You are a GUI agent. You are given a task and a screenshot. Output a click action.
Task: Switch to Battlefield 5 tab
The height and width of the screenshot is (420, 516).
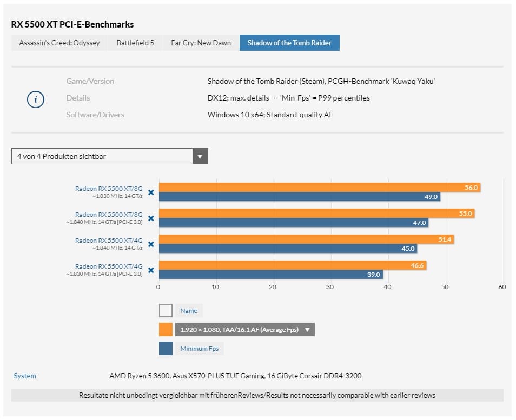(x=135, y=43)
